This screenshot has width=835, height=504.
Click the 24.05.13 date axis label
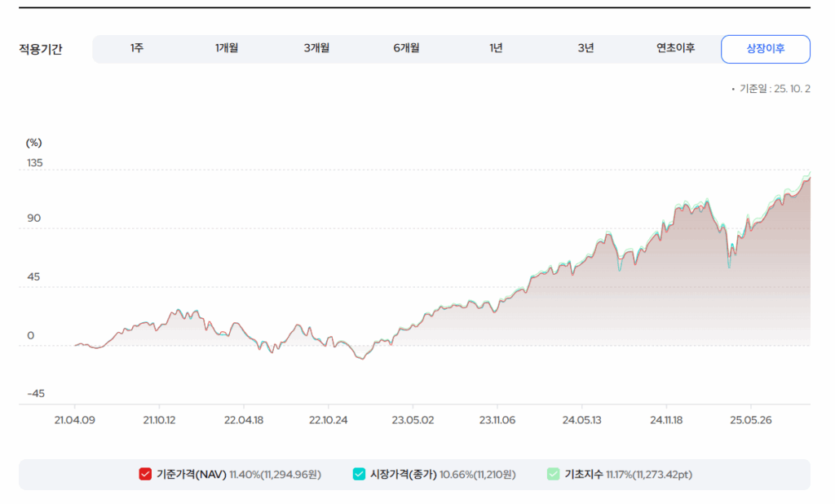581,420
